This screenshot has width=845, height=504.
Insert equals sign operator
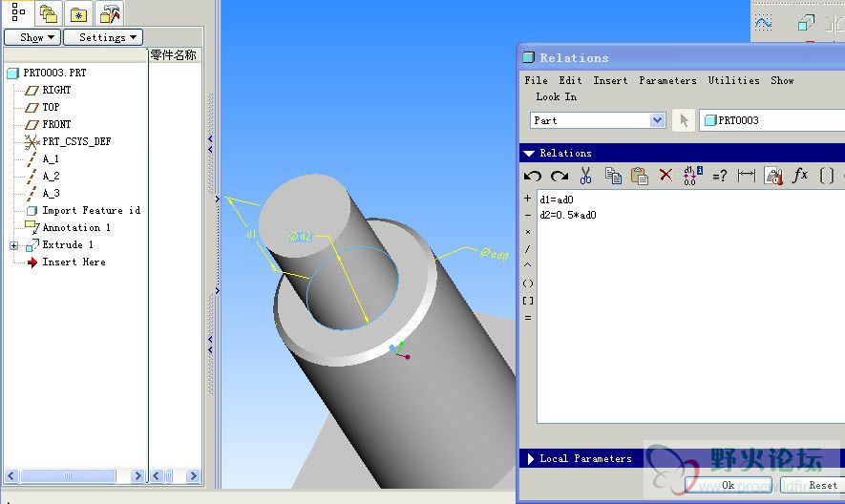pos(528,318)
